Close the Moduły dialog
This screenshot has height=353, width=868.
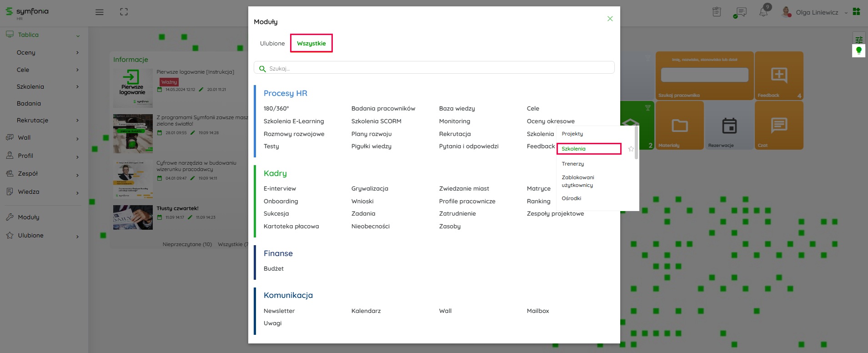point(610,19)
